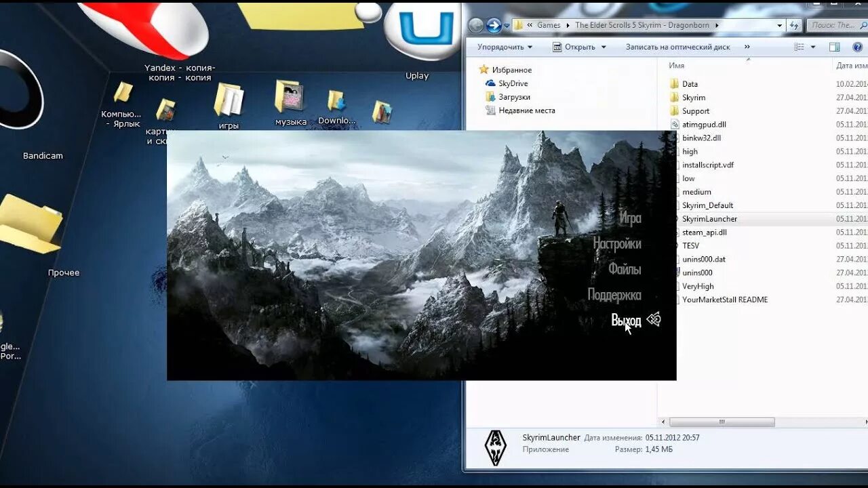Screen dimensions: 868x488
Task: Select the TESV file
Action: (690, 245)
